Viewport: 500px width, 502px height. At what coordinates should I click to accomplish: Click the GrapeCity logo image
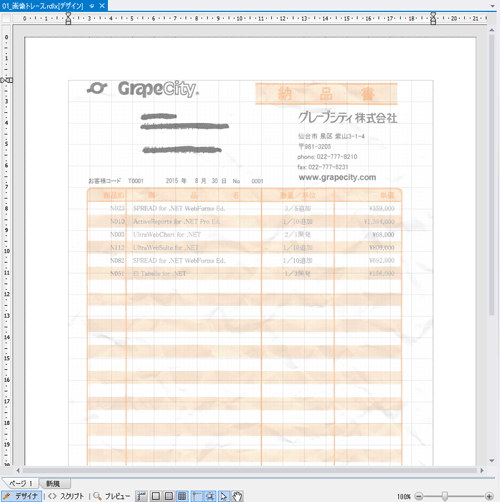point(143,89)
